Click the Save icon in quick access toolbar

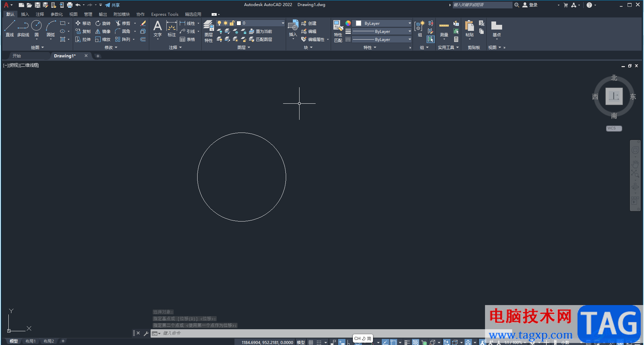tap(37, 5)
